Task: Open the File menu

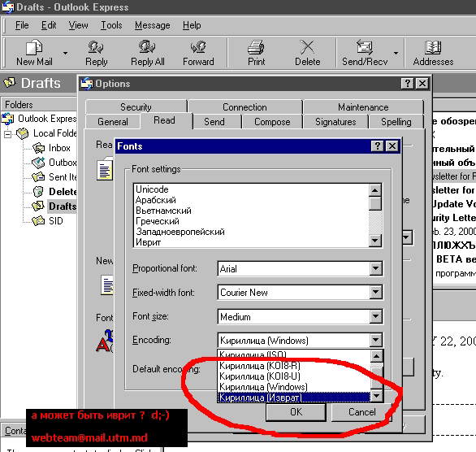Action: point(22,25)
